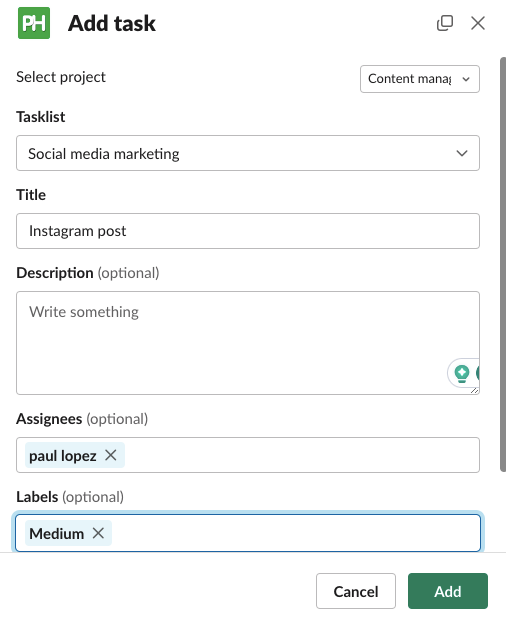The width and height of the screenshot is (506, 624).
Task: Click the description box resize handle
Action: click(x=474, y=390)
